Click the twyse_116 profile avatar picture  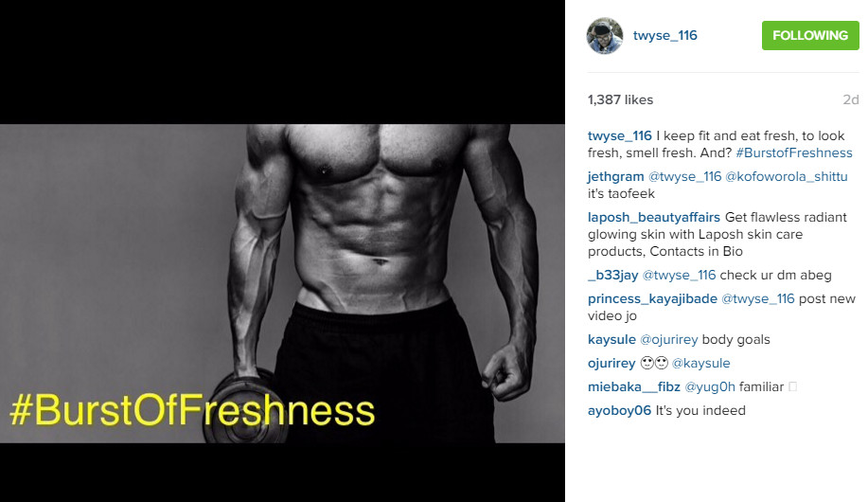tap(605, 36)
